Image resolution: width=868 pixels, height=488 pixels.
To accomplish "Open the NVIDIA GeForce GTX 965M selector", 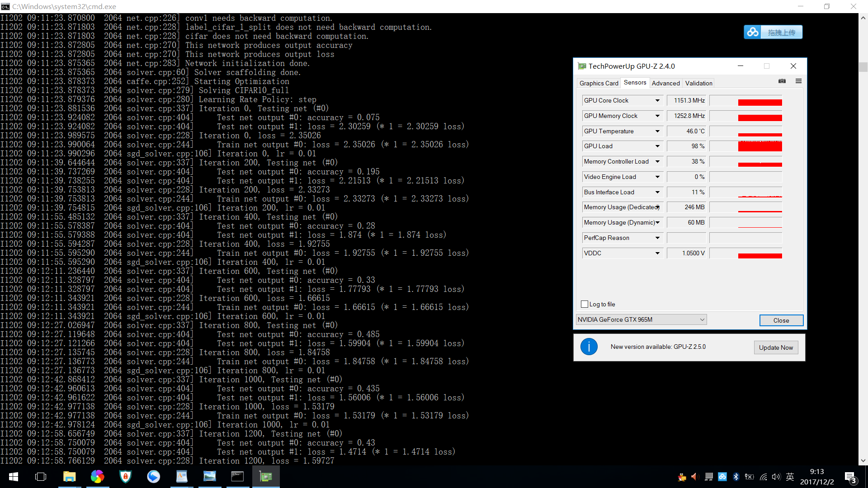I will coord(641,320).
